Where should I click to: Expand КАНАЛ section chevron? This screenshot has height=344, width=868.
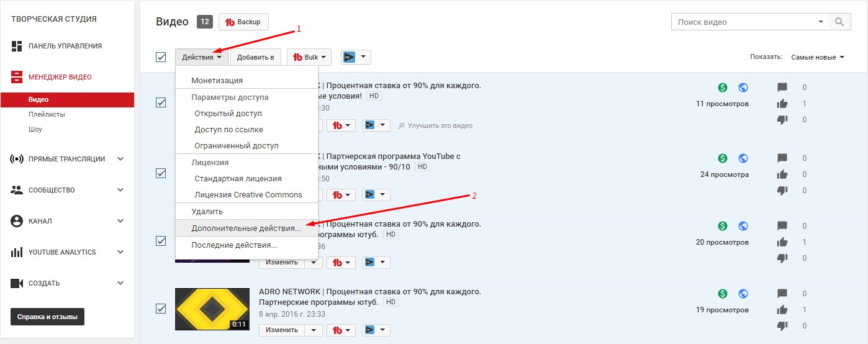pos(120,221)
